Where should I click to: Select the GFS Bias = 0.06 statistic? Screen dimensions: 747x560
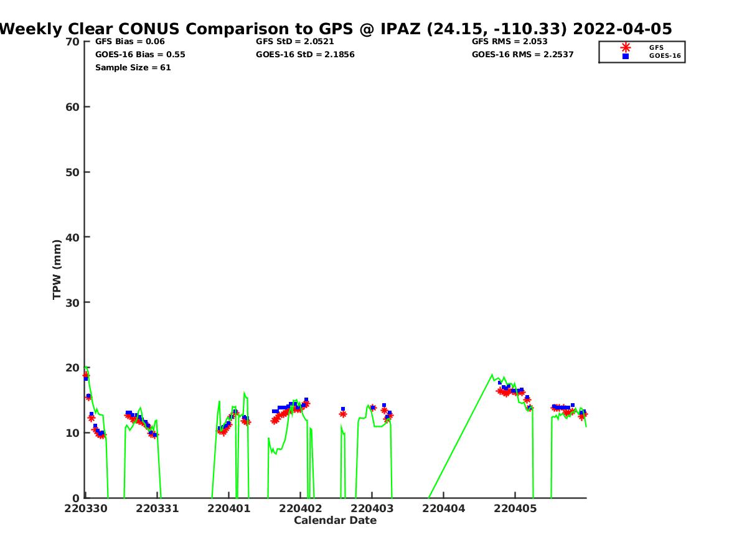129,42
